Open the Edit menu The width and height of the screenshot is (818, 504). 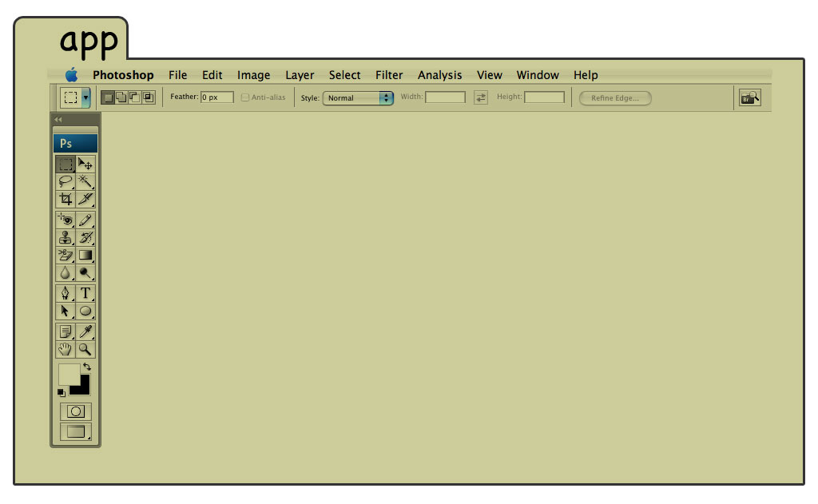[212, 75]
